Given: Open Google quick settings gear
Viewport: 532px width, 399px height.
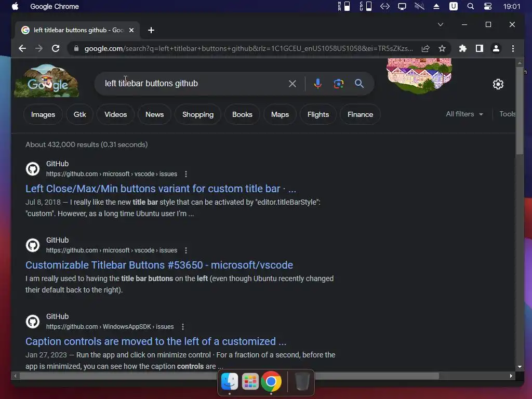Looking at the screenshot, I should 498,84.
